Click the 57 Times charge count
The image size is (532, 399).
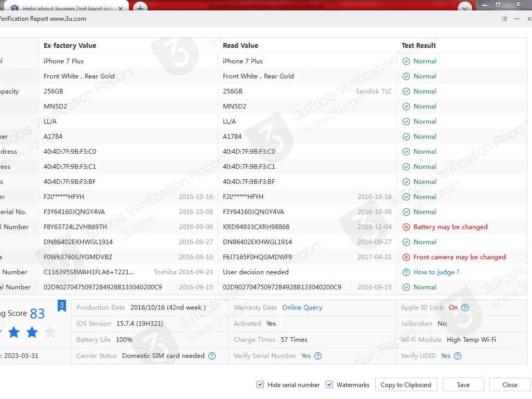(294, 340)
